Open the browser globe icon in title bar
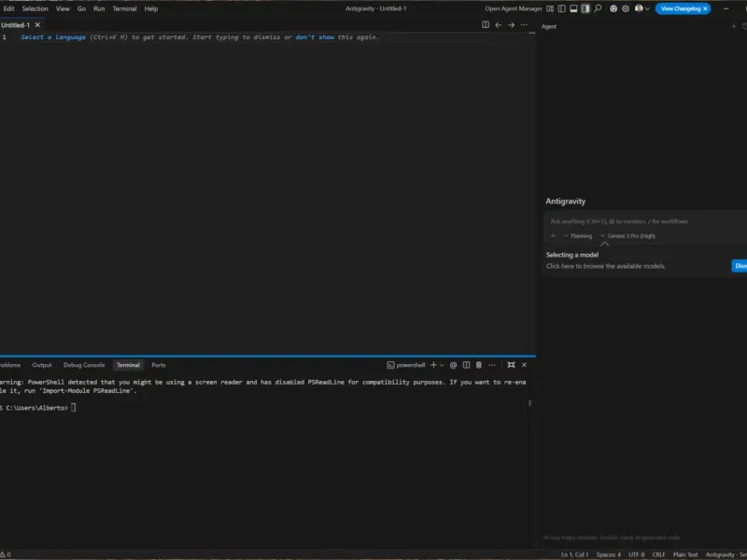This screenshot has height=560, width=747. (613, 8)
